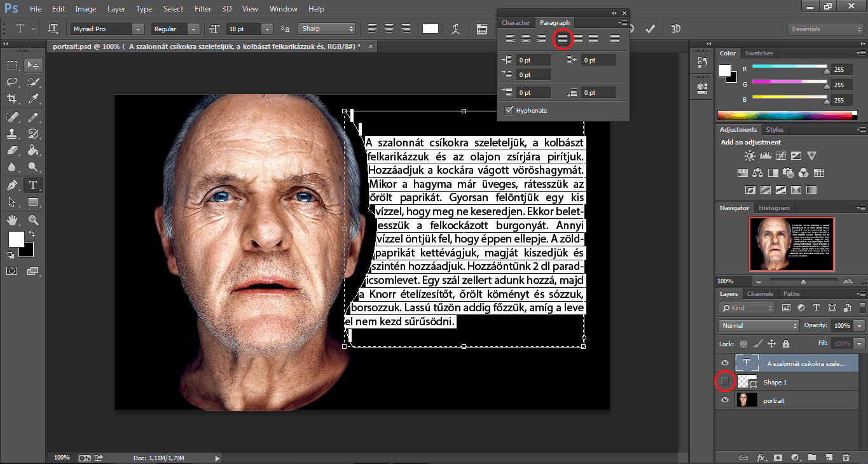Toggle the Hyphenate checkbox
This screenshot has width=868, height=464.
[509, 111]
